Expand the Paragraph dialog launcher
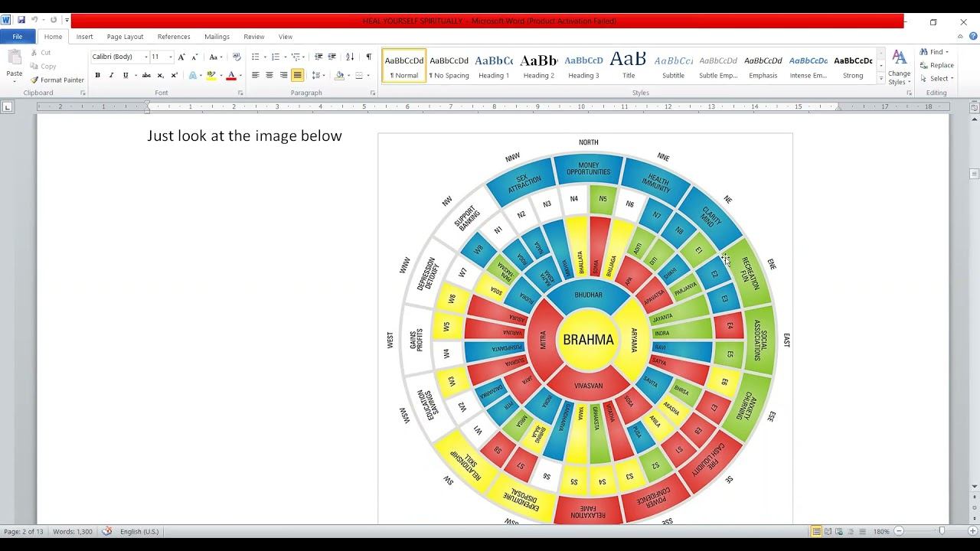This screenshot has width=980, height=551. [372, 93]
